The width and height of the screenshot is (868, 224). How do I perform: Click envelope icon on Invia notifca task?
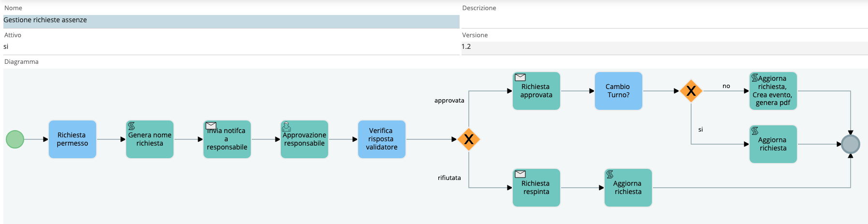(211, 125)
